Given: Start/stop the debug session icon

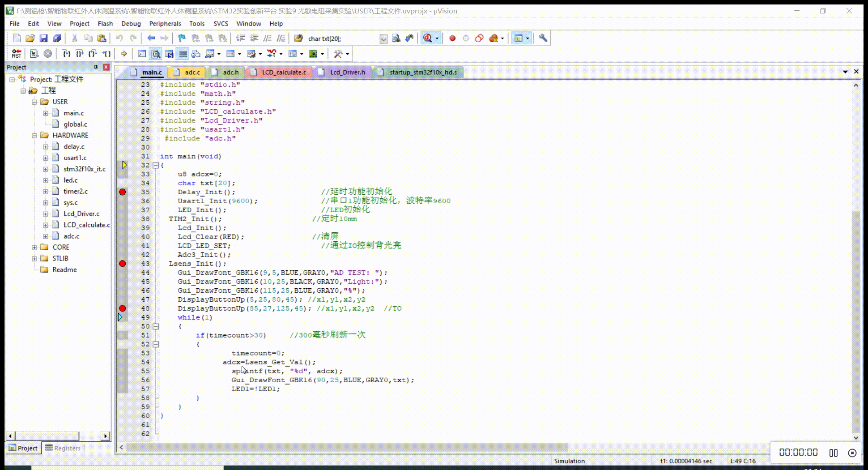Looking at the screenshot, I should (428, 38).
